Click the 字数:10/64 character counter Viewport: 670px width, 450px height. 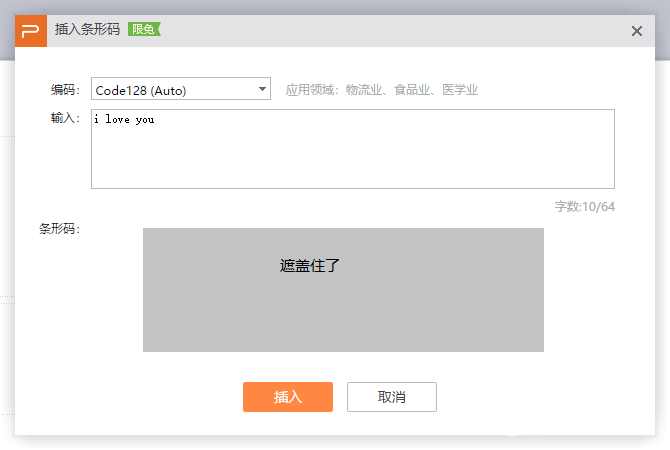[x=584, y=207]
